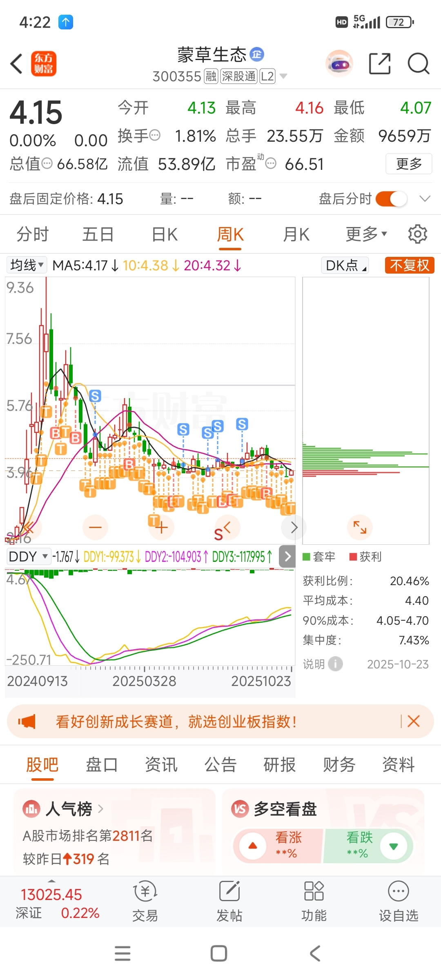The height and width of the screenshot is (980, 441).
Task: Open the 财务 tab
Action: (x=339, y=764)
